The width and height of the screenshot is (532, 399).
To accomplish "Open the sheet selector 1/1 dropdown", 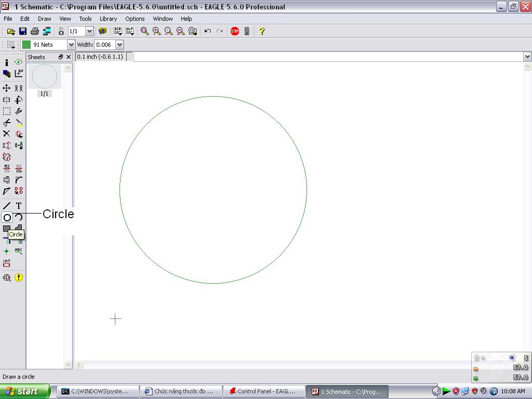I will [x=89, y=31].
